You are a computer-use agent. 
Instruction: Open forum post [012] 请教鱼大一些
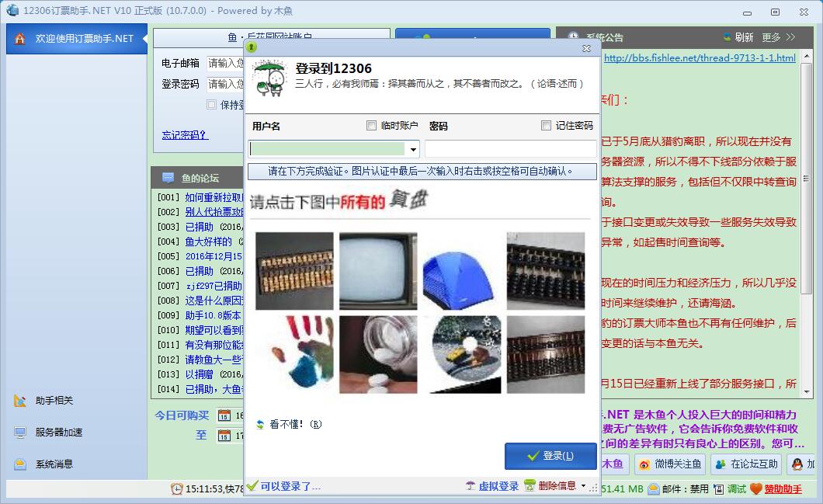click(x=214, y=360)
